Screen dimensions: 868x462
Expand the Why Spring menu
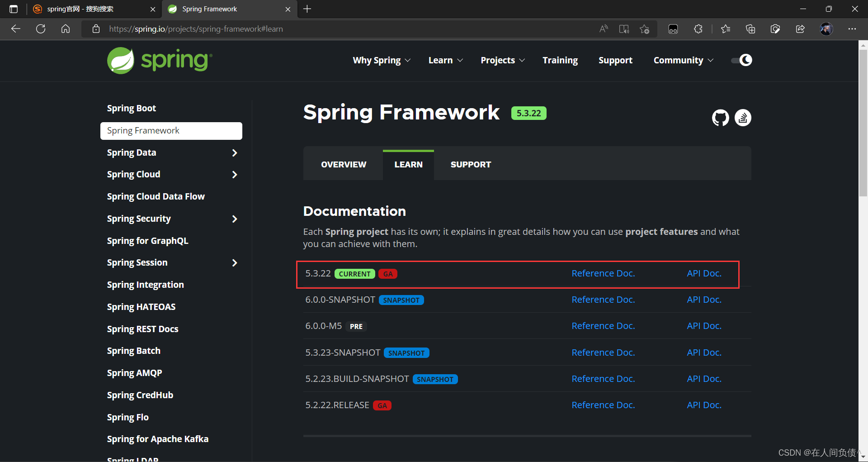pyautogui.click(x=382, y=60)
